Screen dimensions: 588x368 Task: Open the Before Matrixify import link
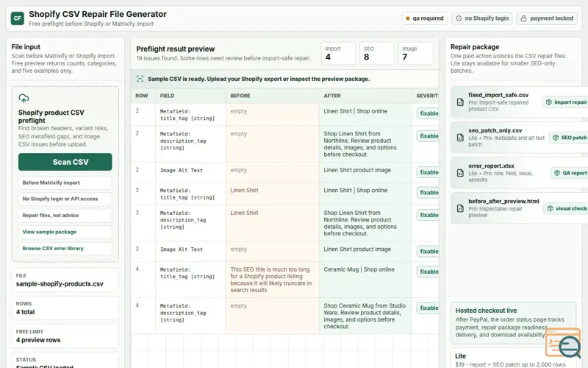pos(65,183)
